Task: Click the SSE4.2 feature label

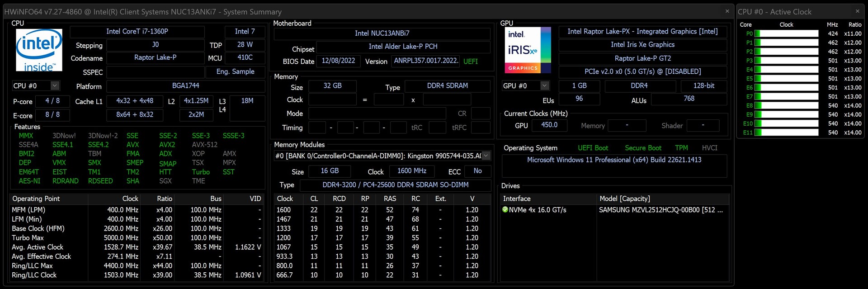Action: pyautogui.click(x=98, y=145)
